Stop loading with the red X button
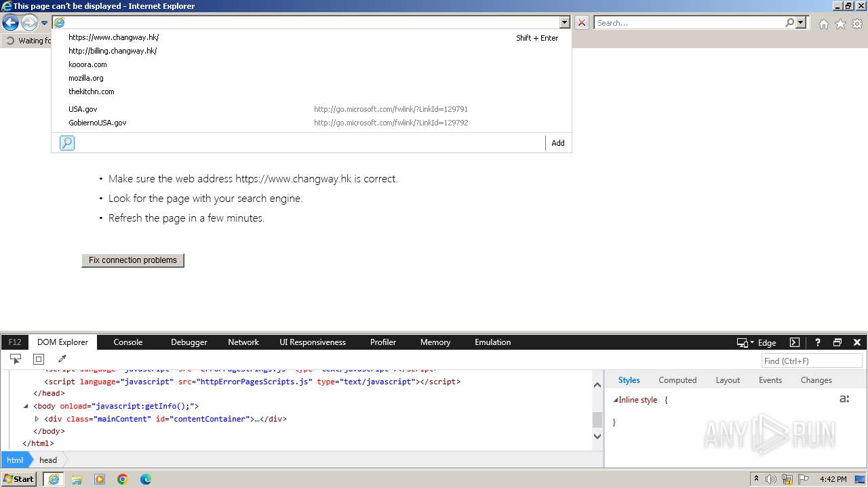The width and height of the screenshot is (868, 488). coord(582,22)
